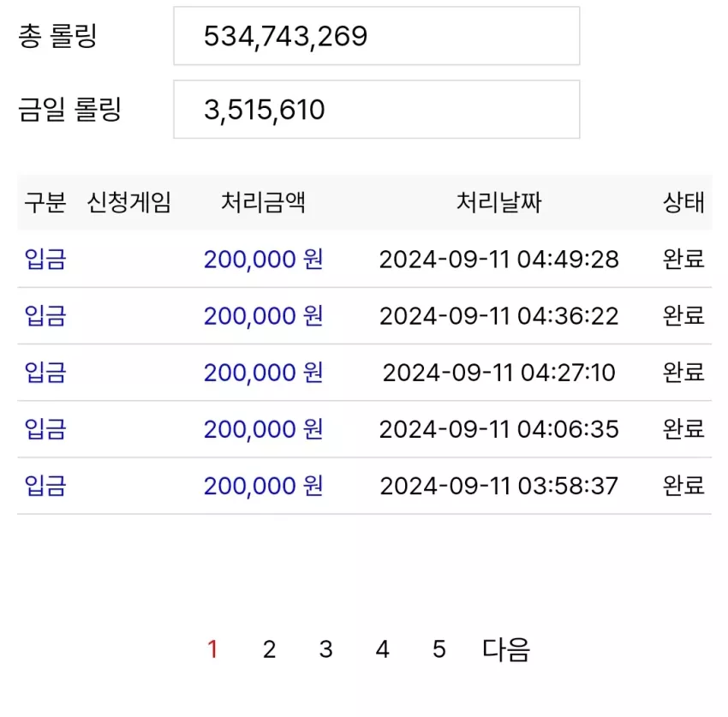The image size is (728, 717).
Task: Go to page 4
Action: click(x=383, y=649)
